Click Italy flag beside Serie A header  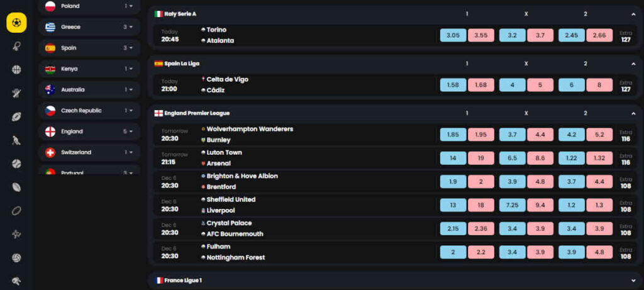pyautogui.click(x=158, y=14)
